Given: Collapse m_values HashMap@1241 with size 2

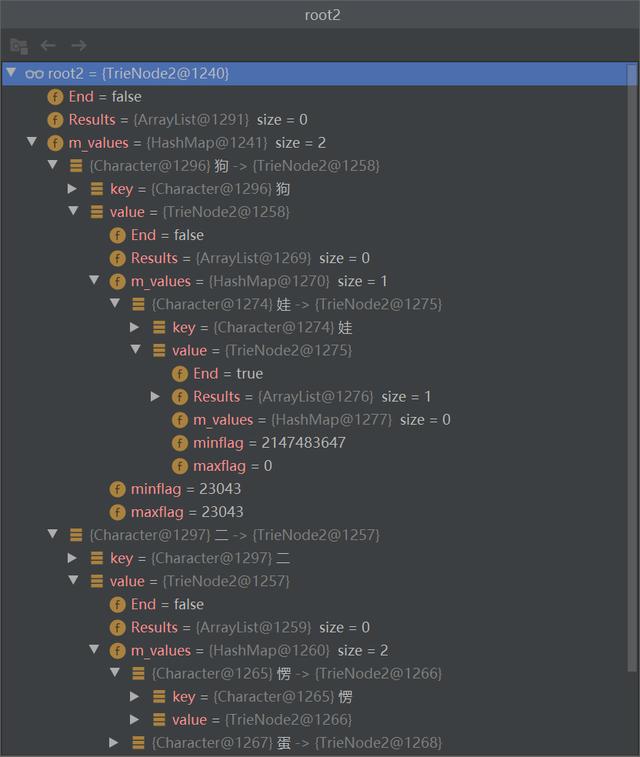Looking at the screenshot, I should (31, 143).
